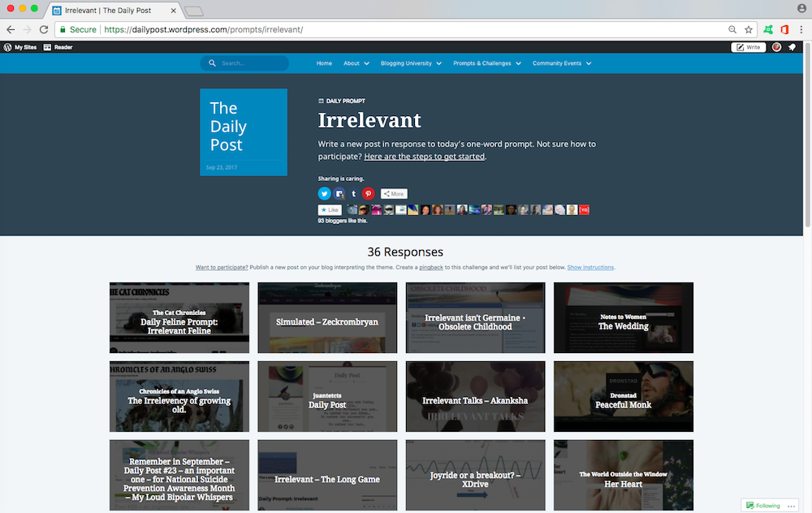Expand the Blogging University menu

(411, 63)
